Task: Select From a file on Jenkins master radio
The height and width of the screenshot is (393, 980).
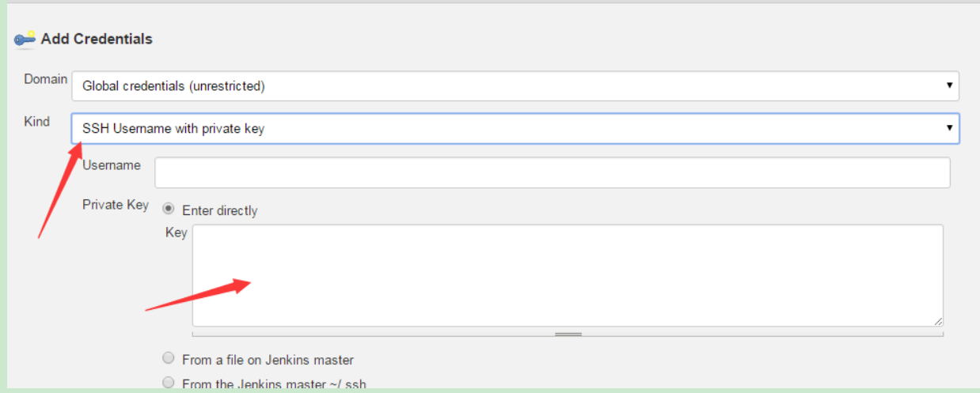Action: coord(169,358)
